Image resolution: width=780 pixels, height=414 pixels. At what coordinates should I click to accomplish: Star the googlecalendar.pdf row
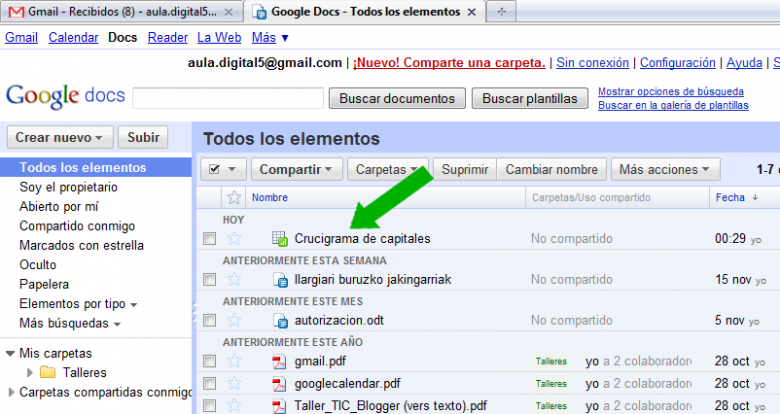[x=234, y=383]
